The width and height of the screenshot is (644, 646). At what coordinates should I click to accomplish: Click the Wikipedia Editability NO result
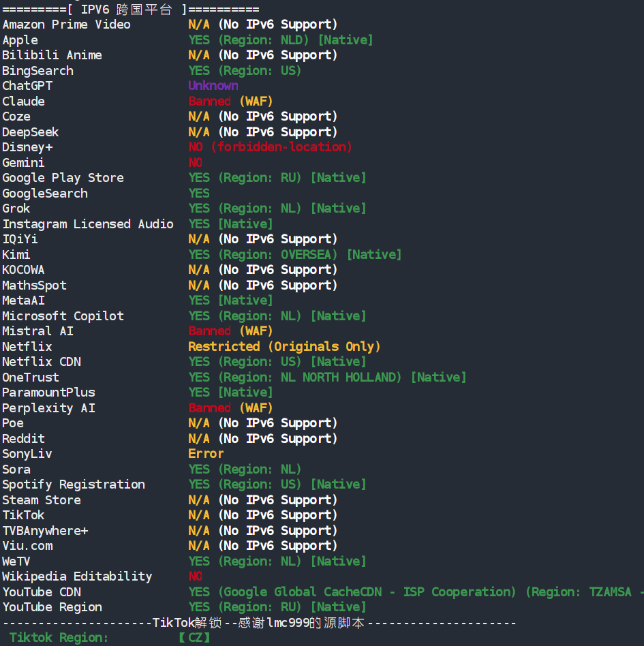196,576
